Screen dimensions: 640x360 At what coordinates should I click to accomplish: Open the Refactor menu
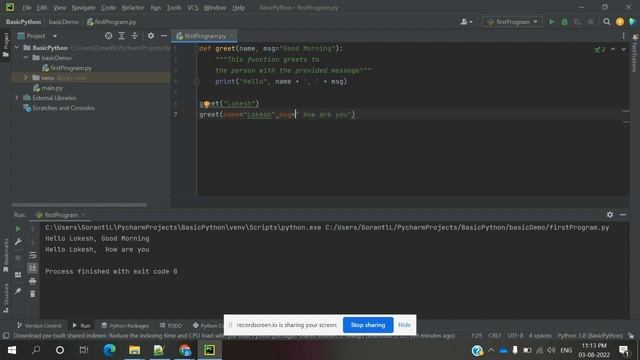(x=133, y=8)
